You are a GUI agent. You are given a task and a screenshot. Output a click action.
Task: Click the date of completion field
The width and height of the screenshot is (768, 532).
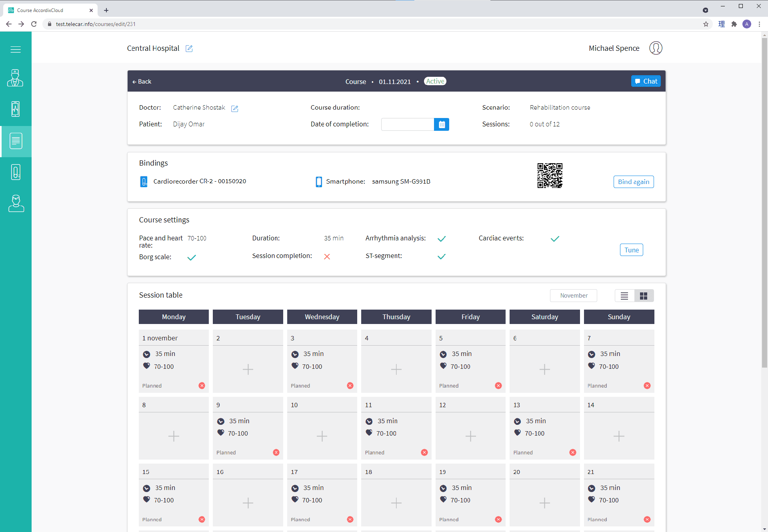(408, 124)
